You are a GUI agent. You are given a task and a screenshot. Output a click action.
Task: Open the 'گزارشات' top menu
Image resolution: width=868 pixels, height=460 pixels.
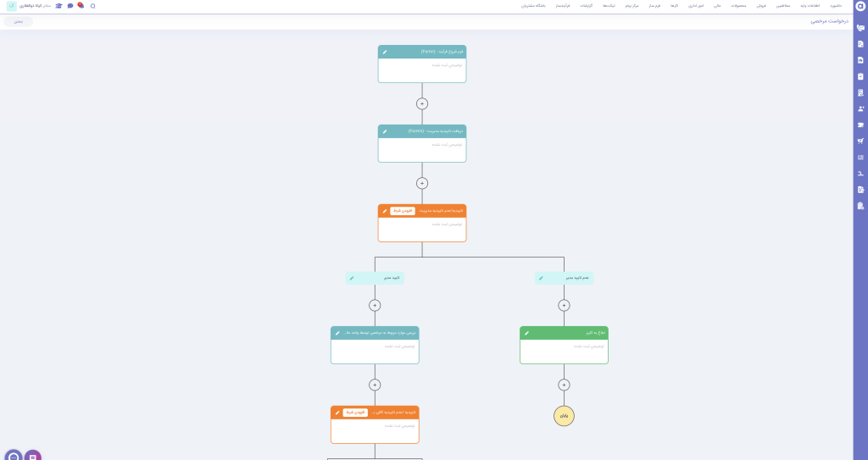(x=586, y=6)
